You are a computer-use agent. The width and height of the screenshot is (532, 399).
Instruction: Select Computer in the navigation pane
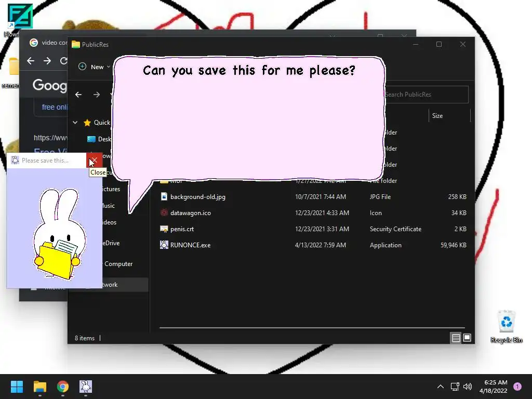[x=118, y=264]
